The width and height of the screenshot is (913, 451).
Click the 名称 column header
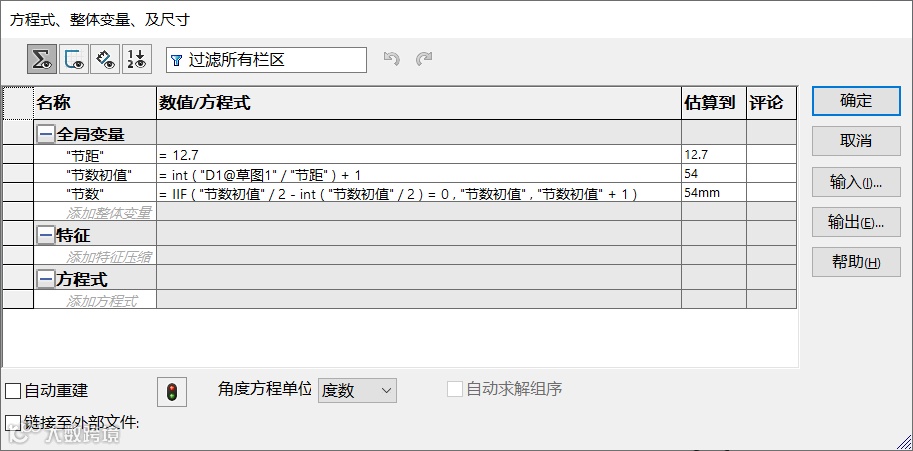click(x=95, y=104)
